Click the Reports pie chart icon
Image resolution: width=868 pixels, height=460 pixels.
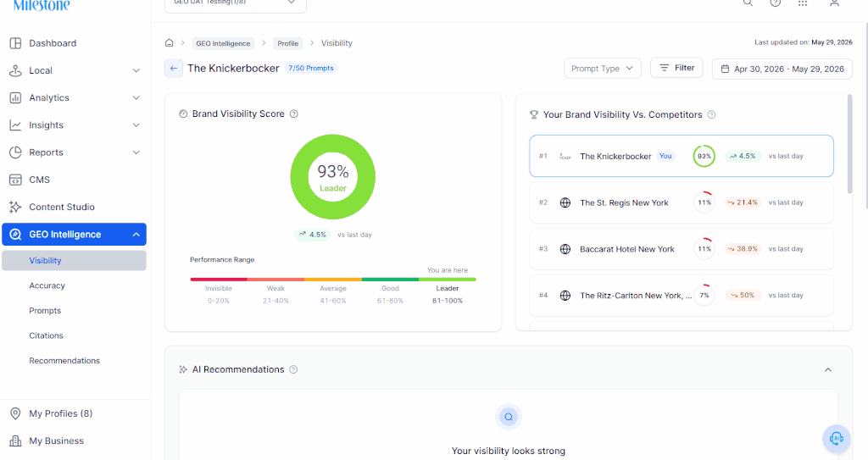[15, 152]
